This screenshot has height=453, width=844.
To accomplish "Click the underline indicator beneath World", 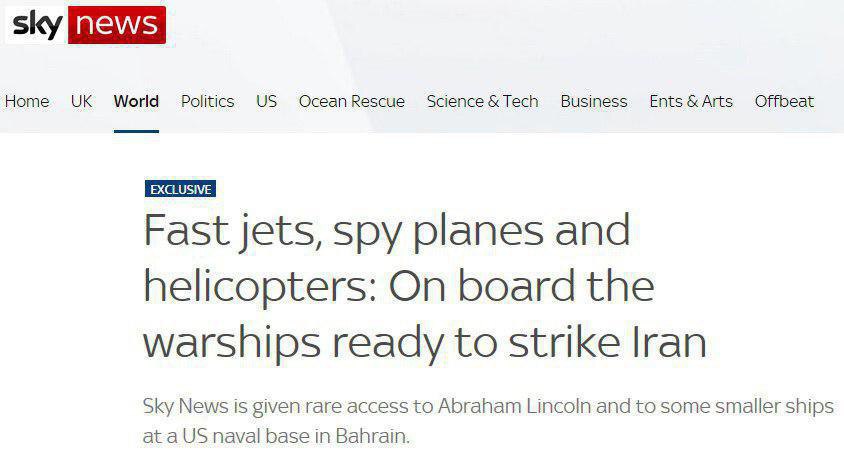I will click(x=136, y=131).
